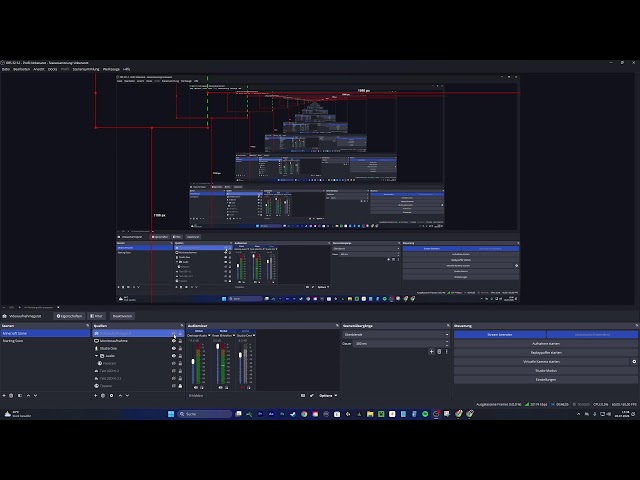Open Spotify from the Windows taskbar
Image resolution: width=640 pixels, height=480 pixels.
tap(425, 414)
